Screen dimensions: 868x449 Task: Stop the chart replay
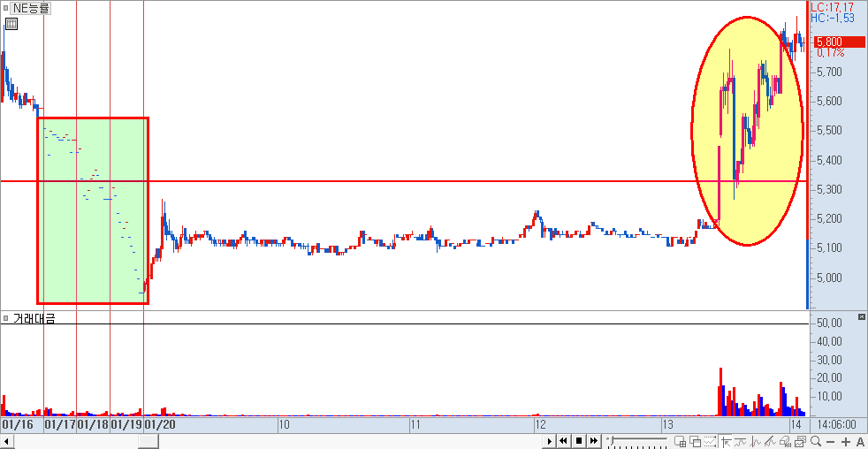579,441
